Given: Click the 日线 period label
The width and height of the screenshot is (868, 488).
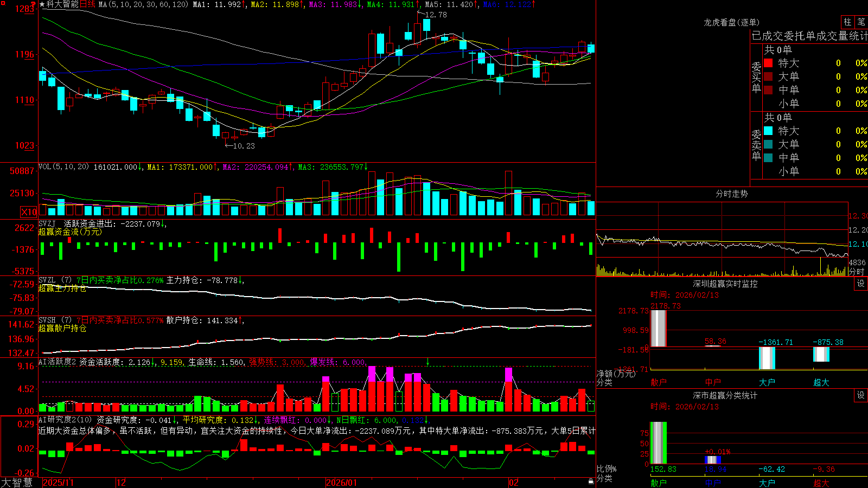Looking at the screenshot, I should pyautogui.click(x=88, y=4).
